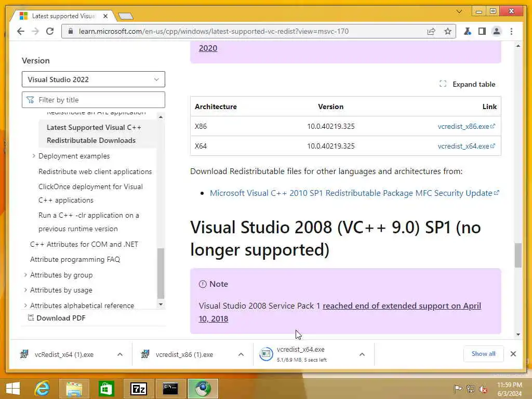Open options for vcredist_x86 (1).exe download
Screen dimensions: 532x399
241,354
